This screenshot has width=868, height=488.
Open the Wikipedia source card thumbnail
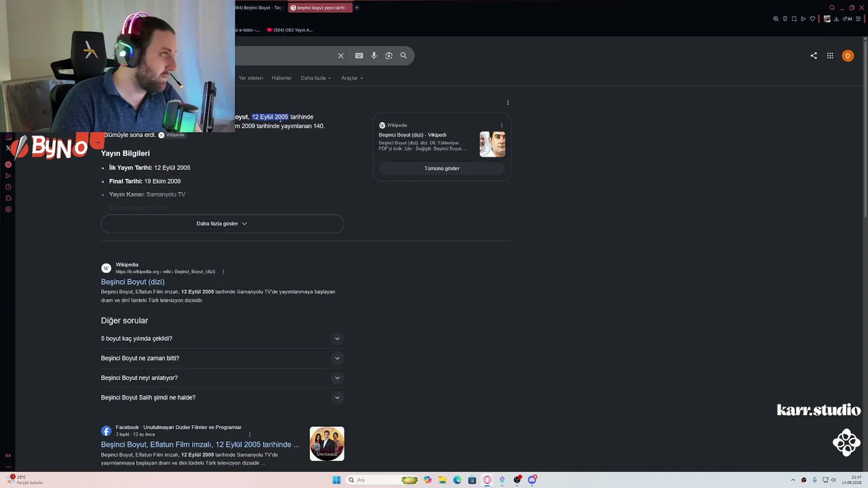point(492,144)
